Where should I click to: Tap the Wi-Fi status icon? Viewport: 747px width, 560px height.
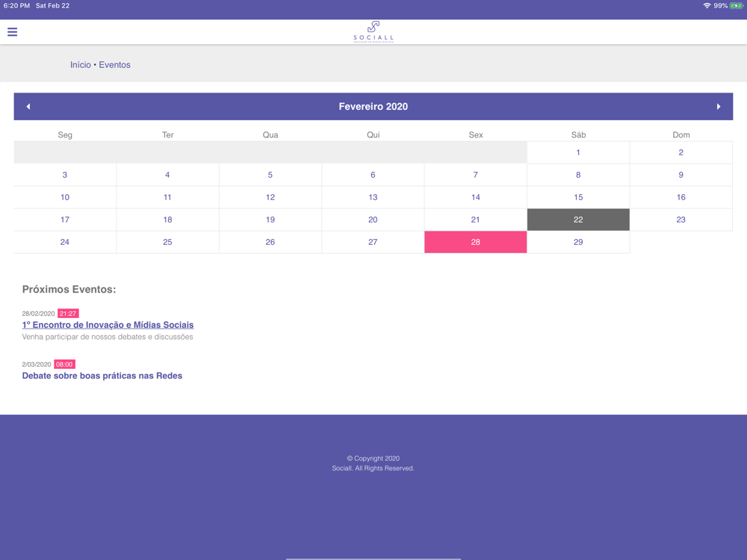[707, 6]
